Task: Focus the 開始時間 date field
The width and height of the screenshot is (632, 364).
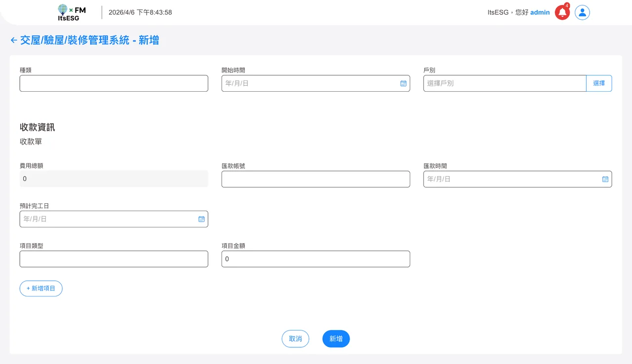Action: 316,83
